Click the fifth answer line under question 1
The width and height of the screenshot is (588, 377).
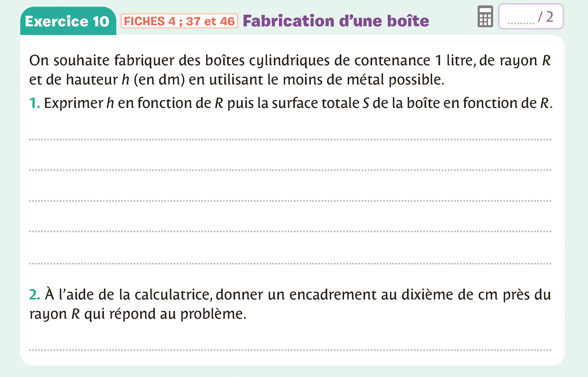[290, 262]
